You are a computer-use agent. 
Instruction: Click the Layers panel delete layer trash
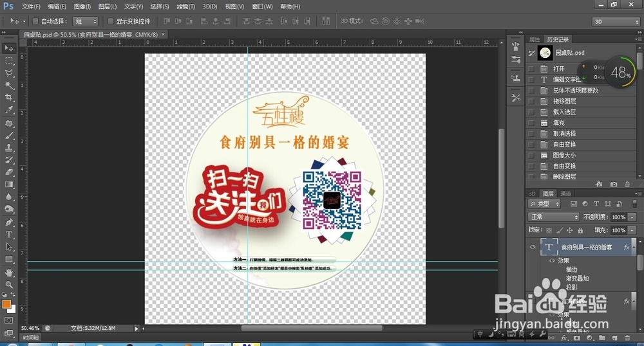pyautogui.click(x=627, y=338)
